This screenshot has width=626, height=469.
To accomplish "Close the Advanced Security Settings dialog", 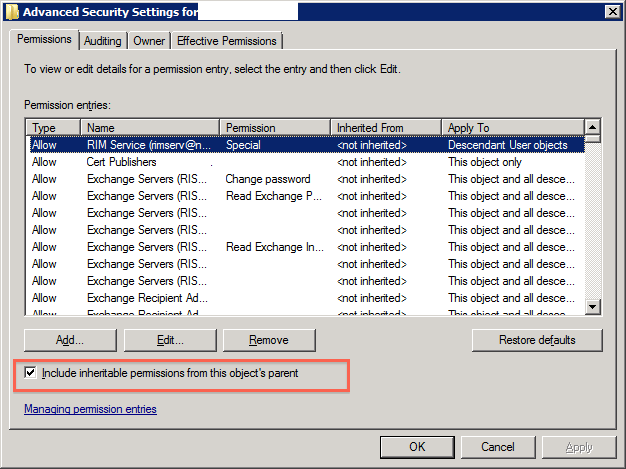I will (611, 11).
